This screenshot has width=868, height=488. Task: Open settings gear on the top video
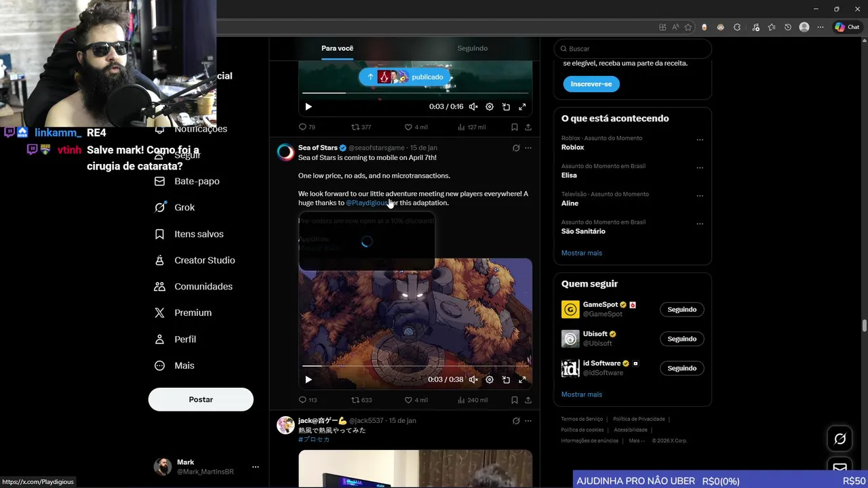[490, 106]
